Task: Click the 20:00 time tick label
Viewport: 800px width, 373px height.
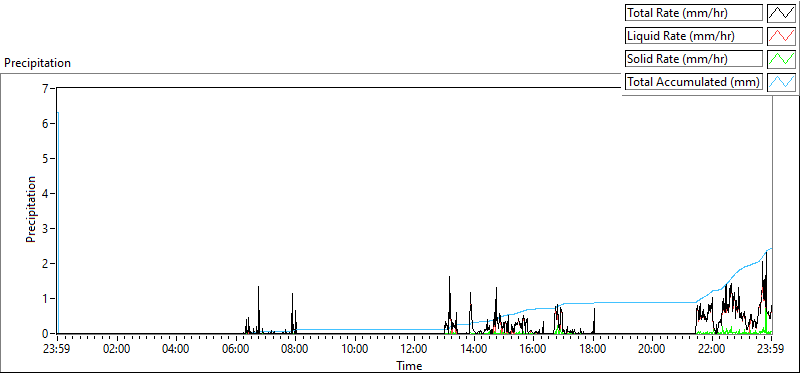Action: click(x=652, y=350)
